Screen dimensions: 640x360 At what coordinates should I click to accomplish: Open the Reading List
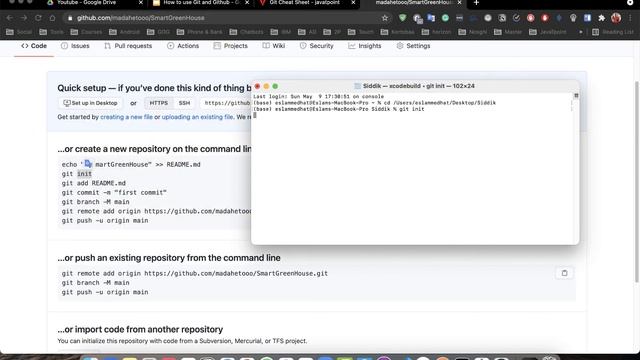(613, 32)
